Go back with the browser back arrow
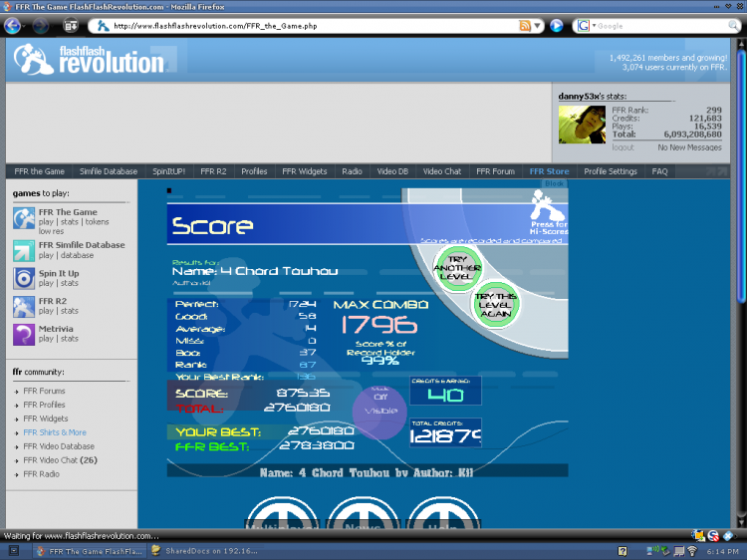Screen dimensions: 747x560 click(x=12, y=26)
